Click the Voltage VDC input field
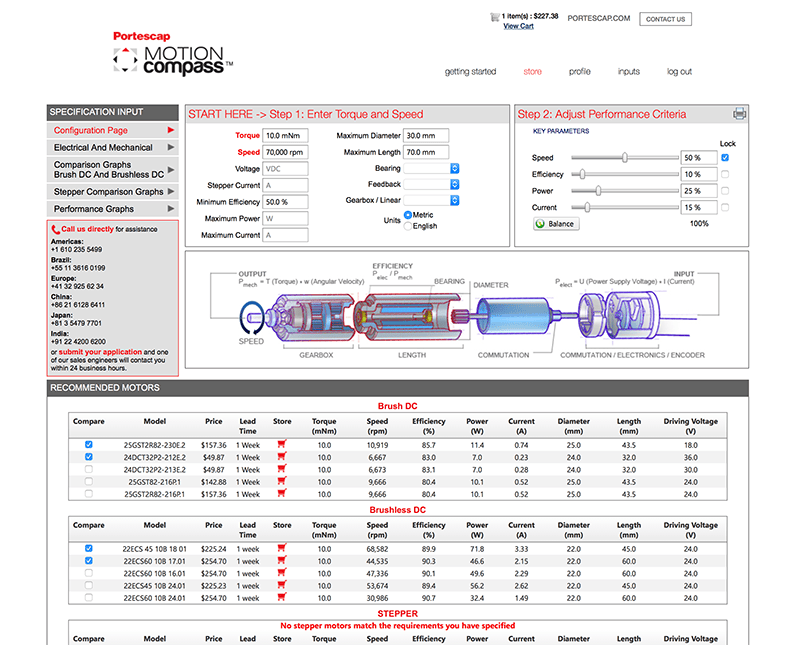The height and width of the screenshot is (645, 800). [285, 169]
